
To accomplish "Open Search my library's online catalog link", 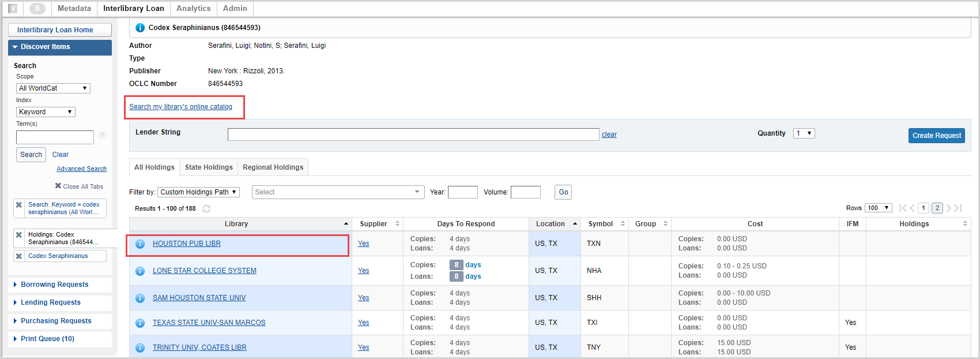I will pos(180,107).
